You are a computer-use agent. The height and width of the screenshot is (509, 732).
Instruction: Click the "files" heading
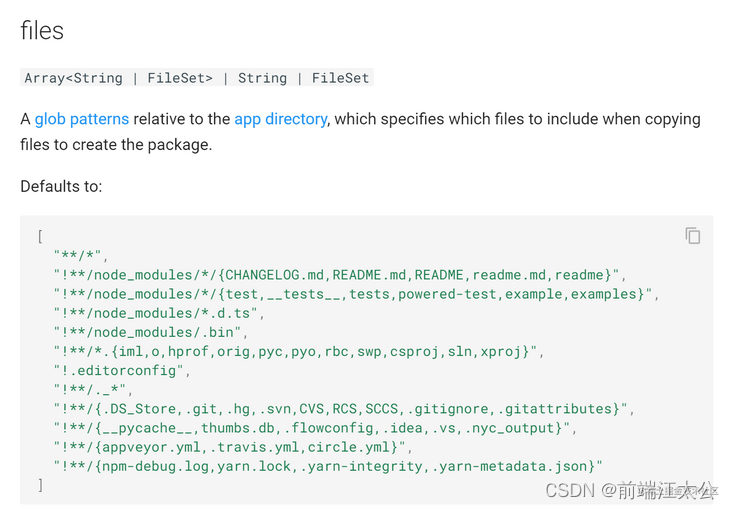coord(42,31)
